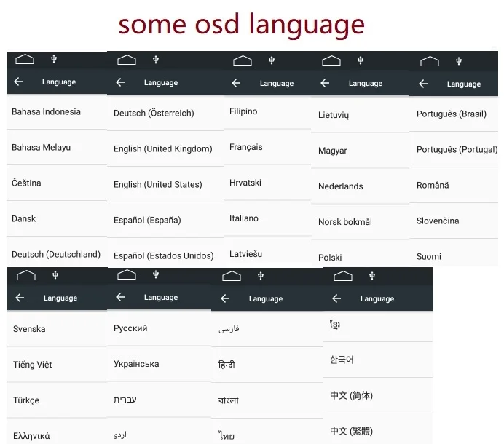Go back from the Filipino language panel
The image size is (504, 444).
(x=236, y=83)
